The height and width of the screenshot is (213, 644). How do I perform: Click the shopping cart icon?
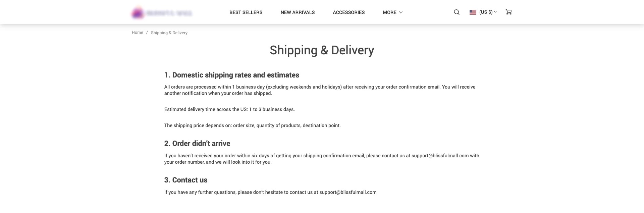508,12
